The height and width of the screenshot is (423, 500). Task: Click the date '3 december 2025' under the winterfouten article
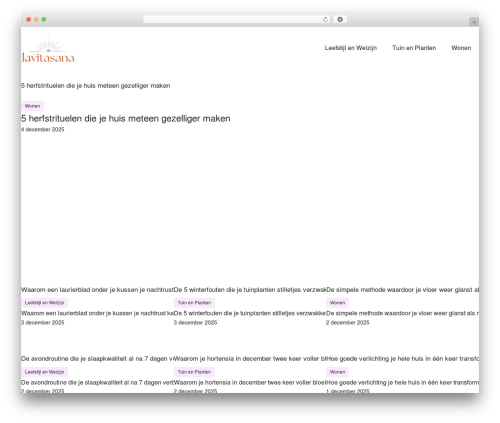click(195, 322)
